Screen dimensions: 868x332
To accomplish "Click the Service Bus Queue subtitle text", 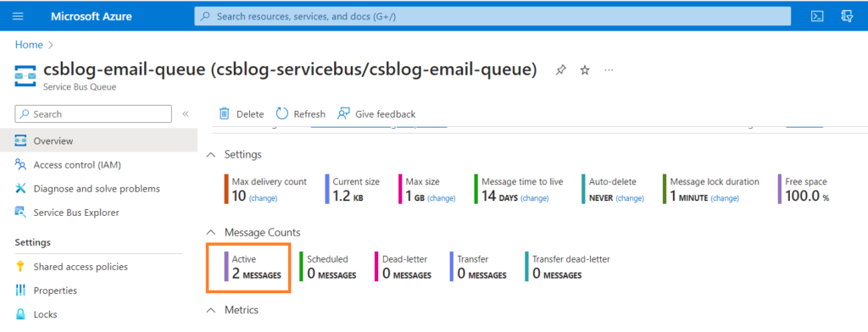I will click(x=80, y=87).
